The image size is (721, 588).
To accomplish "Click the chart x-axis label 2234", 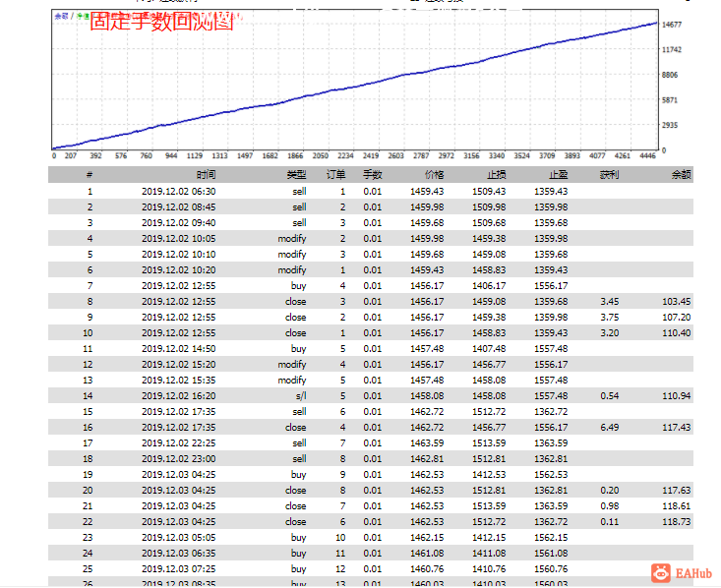I will click(x=345, y=156).
